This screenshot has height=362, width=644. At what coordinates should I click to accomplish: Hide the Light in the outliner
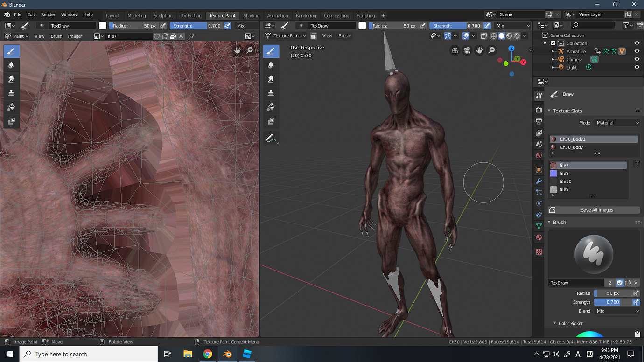coord(637,67)
